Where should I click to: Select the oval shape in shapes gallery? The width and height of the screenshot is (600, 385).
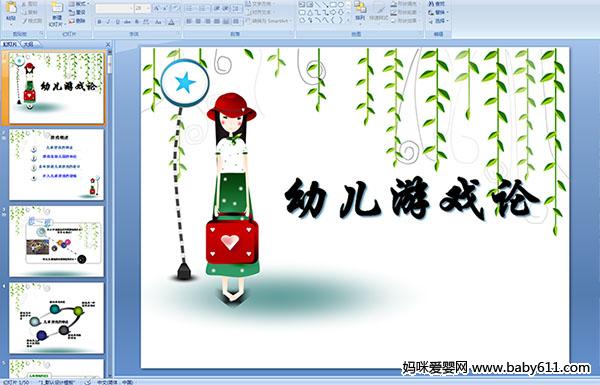(341, 5)
